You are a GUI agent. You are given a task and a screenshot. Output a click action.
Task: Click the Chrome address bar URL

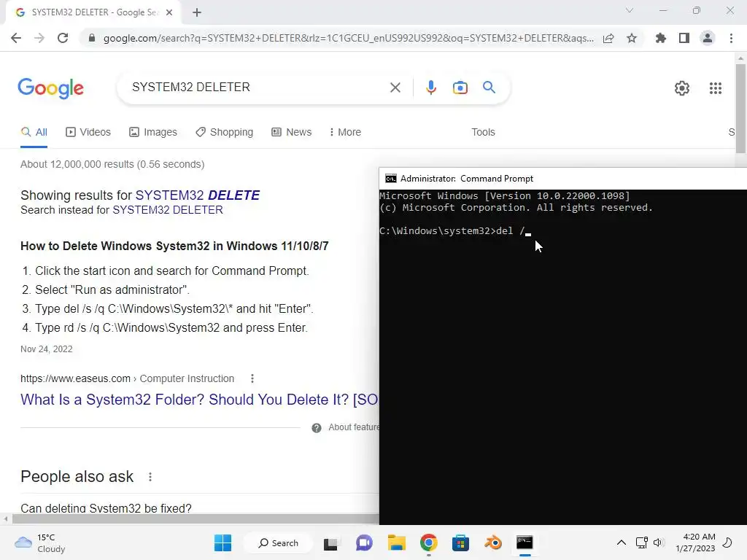(348, 38)
